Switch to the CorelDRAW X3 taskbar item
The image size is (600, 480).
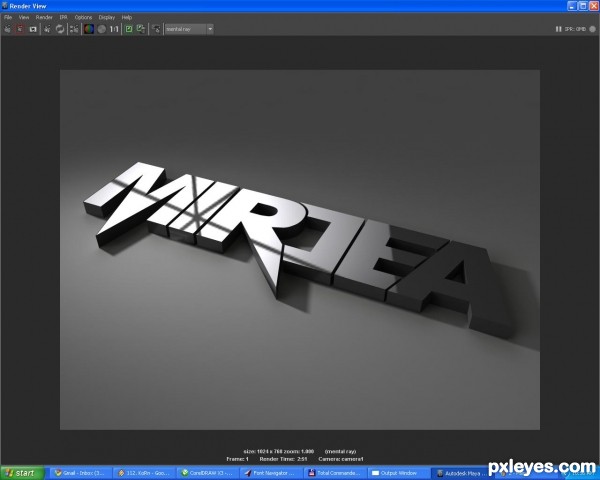207,473
